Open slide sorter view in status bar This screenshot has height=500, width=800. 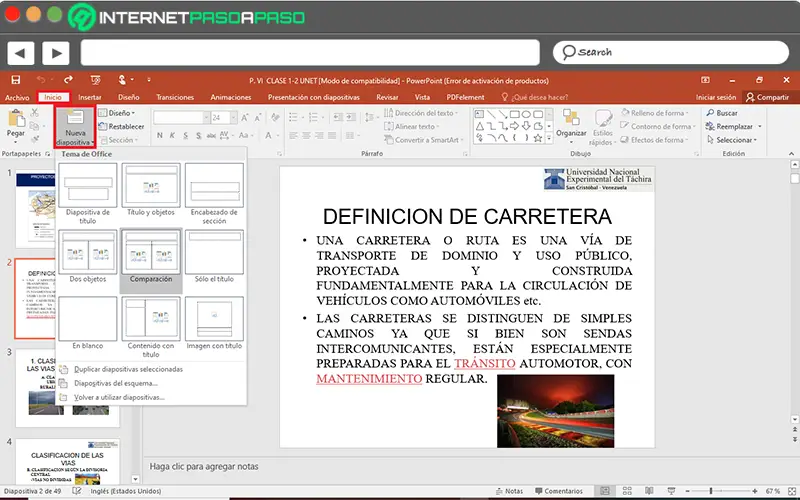point(626,491)
